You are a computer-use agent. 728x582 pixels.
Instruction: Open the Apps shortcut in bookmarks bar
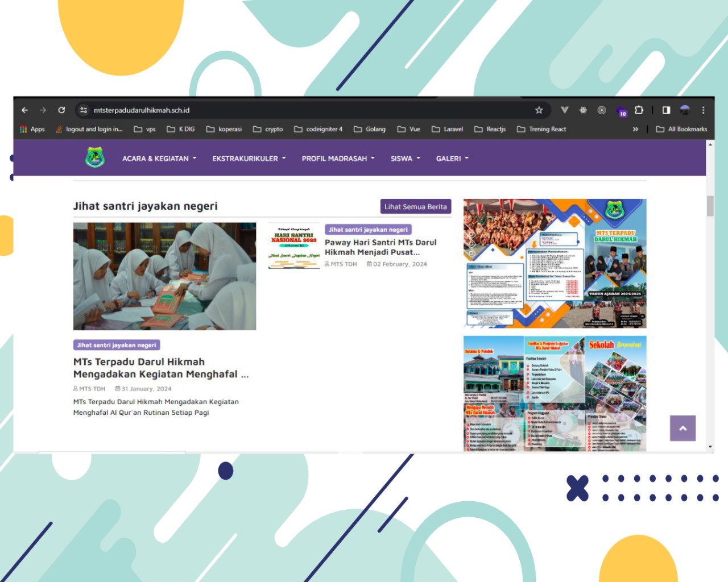(32, 129)
